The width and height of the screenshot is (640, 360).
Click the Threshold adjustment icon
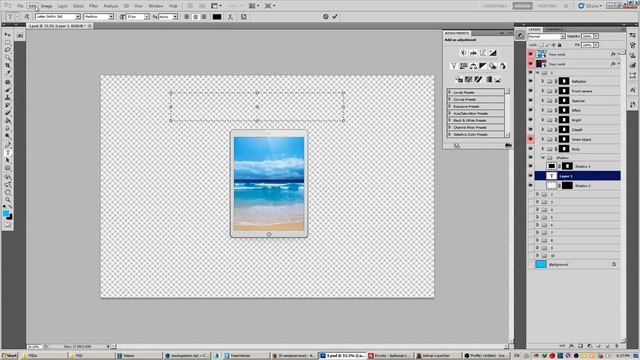click(x=478, y=80)
